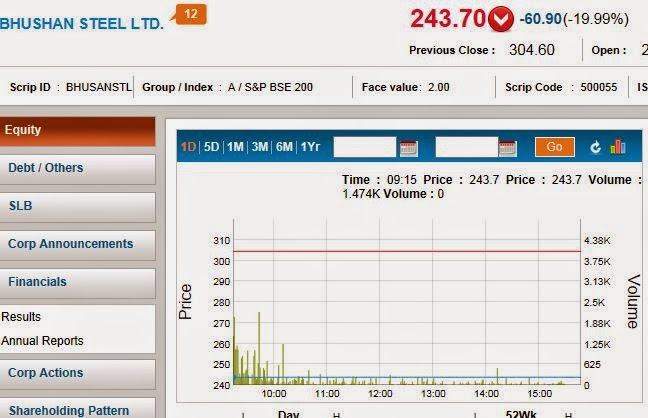This screenshot has width=648, height=418.
Task: Open the Equity sidebar section
Action: tap(77, 131)
